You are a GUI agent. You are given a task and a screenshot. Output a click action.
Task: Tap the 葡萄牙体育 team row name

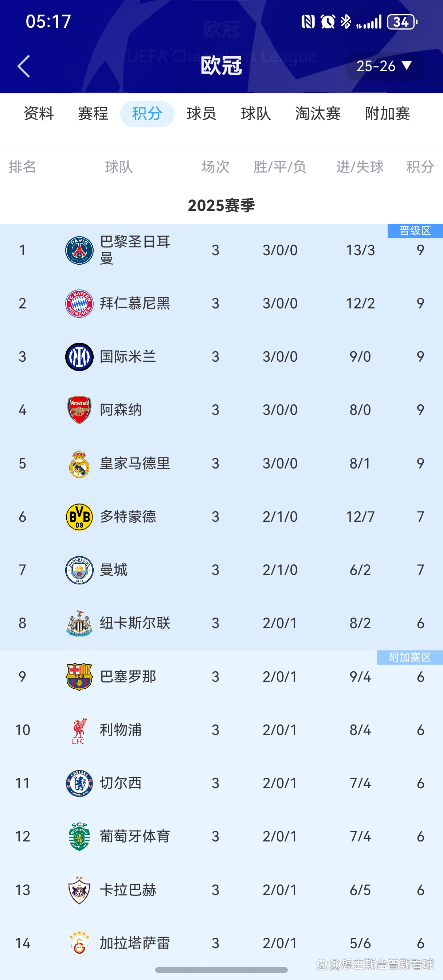[134, 837]
